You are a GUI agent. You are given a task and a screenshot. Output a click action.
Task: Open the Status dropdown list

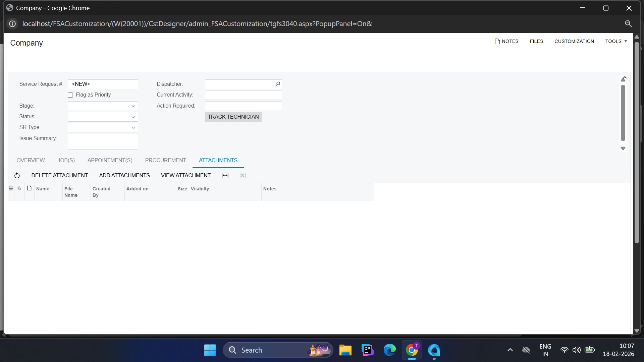[x=133, y=117]
